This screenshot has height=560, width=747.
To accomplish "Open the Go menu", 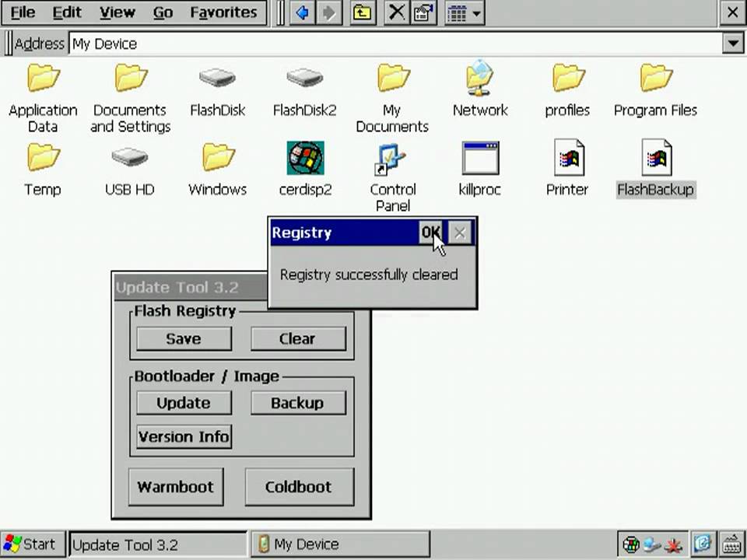I will pyautogui.click(x=163, y=12).
